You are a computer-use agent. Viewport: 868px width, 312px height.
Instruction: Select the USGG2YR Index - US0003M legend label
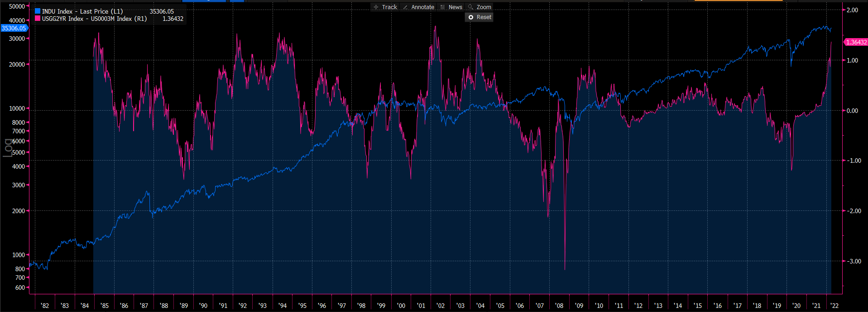pos(94,19)
